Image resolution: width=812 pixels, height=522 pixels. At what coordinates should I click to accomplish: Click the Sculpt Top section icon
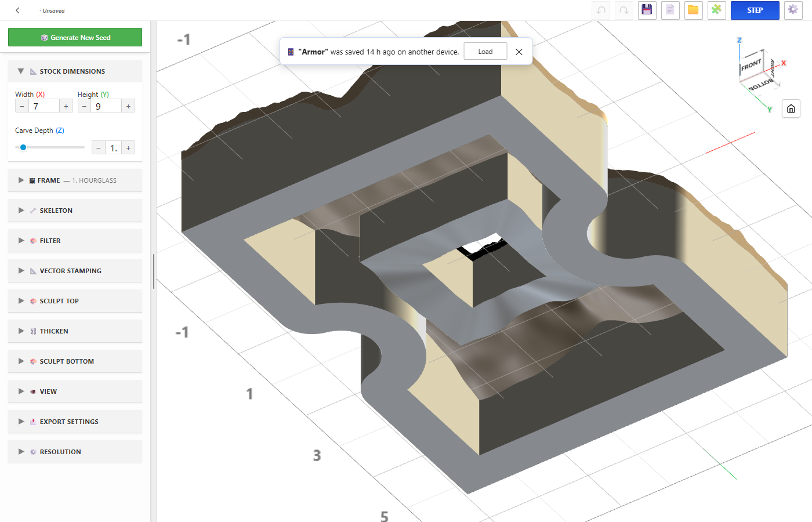click(x=33, y=301)
